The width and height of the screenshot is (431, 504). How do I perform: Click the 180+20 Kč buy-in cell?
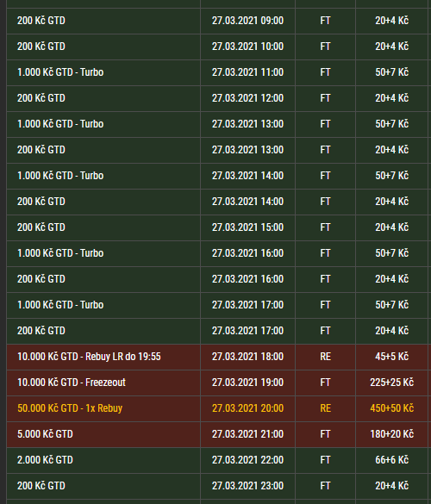pos(391,434)
